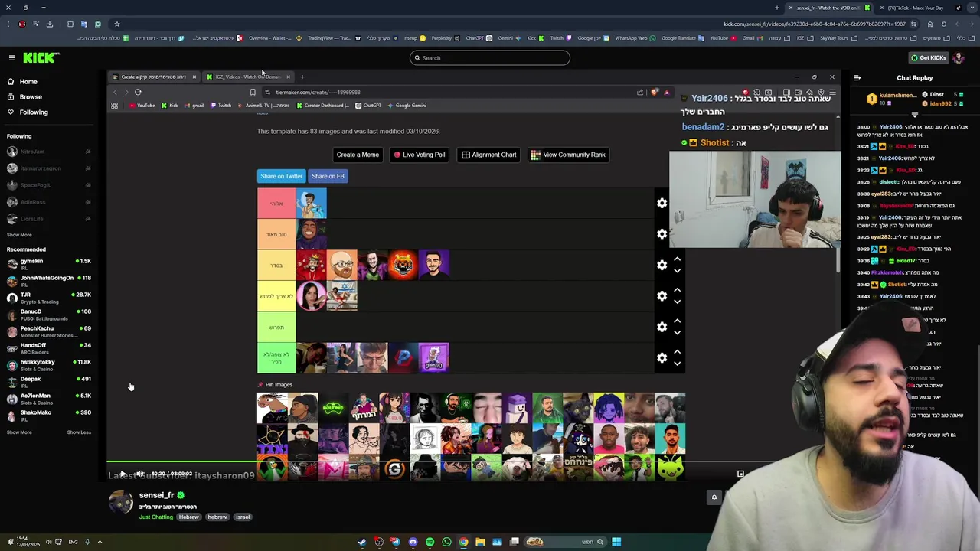This screenshot has height=551, width=980.
Task: Click Create a Meme button
Action: (358, 155)
